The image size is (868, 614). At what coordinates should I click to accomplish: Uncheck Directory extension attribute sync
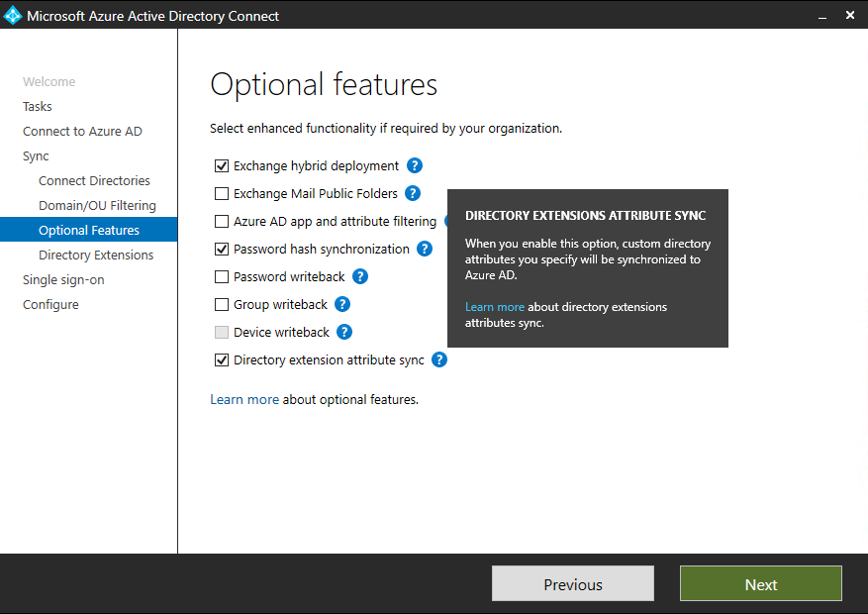coord(222,359)
